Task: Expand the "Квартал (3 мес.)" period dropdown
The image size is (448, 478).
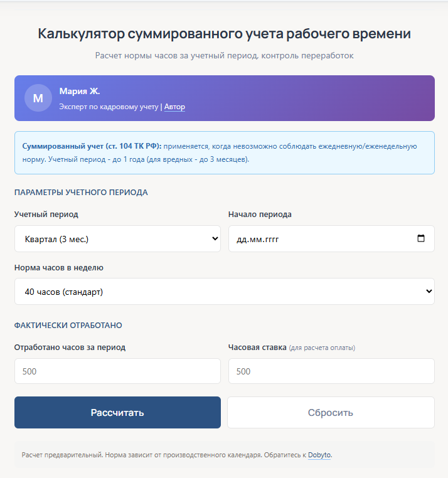Action: coord(117,239)
